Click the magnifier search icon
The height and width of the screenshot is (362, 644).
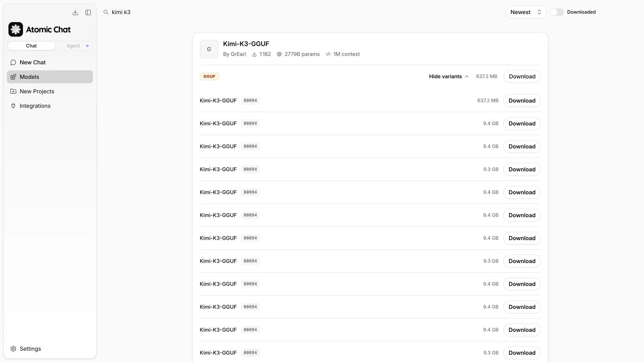pyautogui.click(x=106, y=12)
